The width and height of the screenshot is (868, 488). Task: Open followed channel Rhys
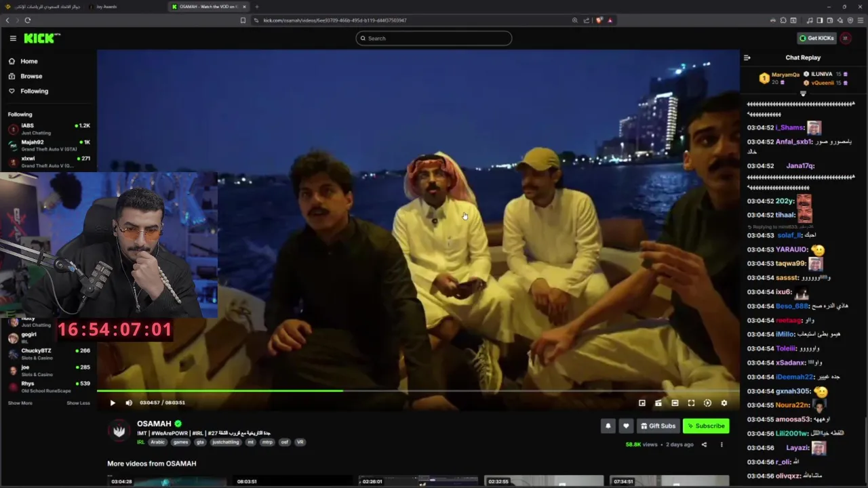tap(49, 386)
